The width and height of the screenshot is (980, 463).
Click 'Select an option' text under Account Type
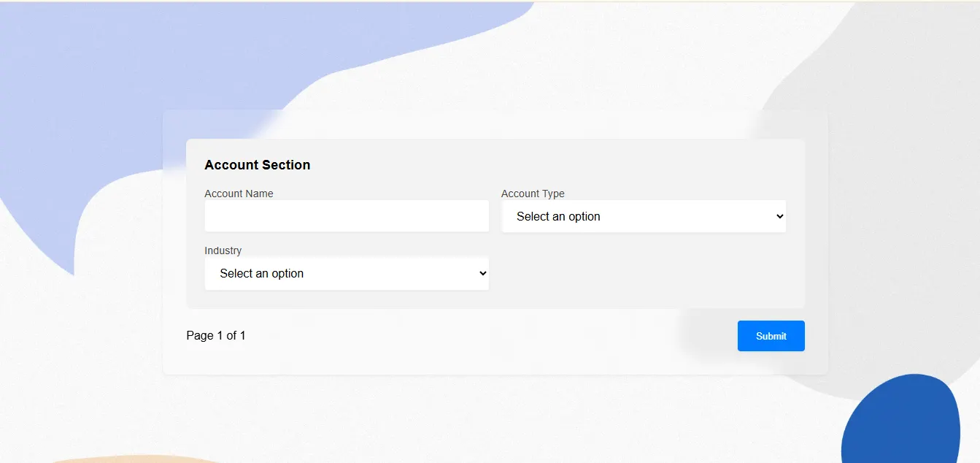[x=558, y=216]
